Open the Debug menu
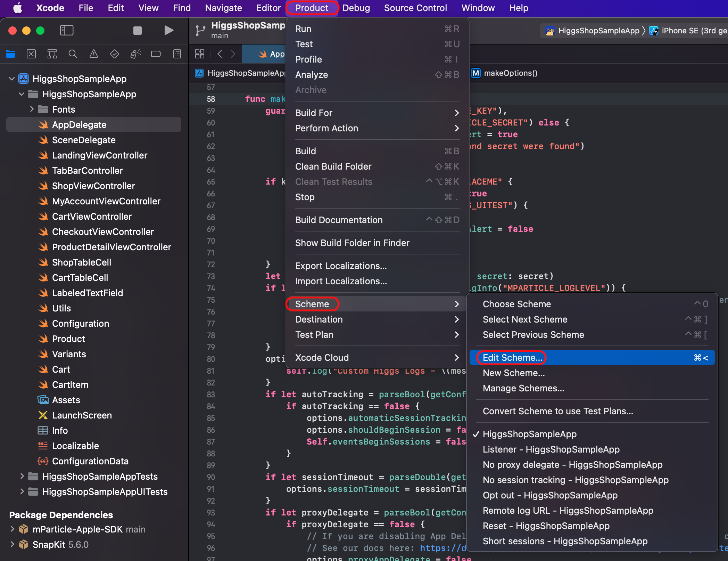Viewport: 728px width, 561px height. (356, 8)
